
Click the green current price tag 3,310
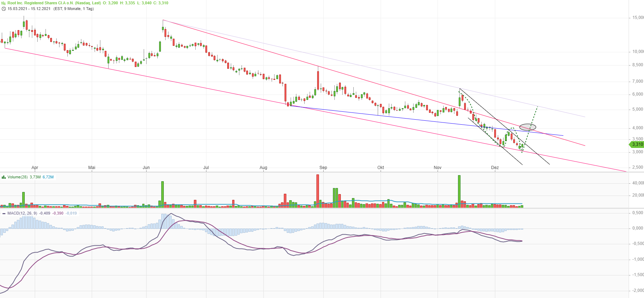637,144
